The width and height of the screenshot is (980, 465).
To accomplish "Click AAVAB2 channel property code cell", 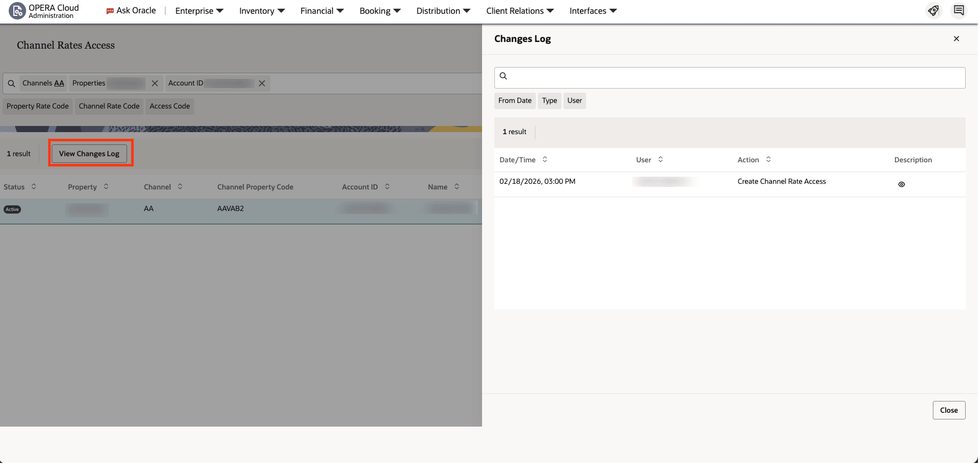I will [x=231, y=209].
